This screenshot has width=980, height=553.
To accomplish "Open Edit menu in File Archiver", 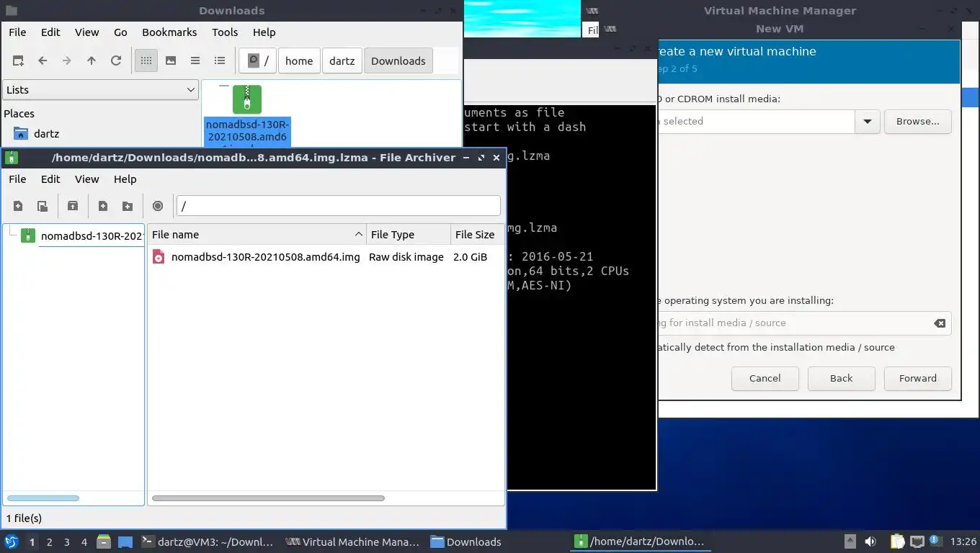I will pos(50,179).
